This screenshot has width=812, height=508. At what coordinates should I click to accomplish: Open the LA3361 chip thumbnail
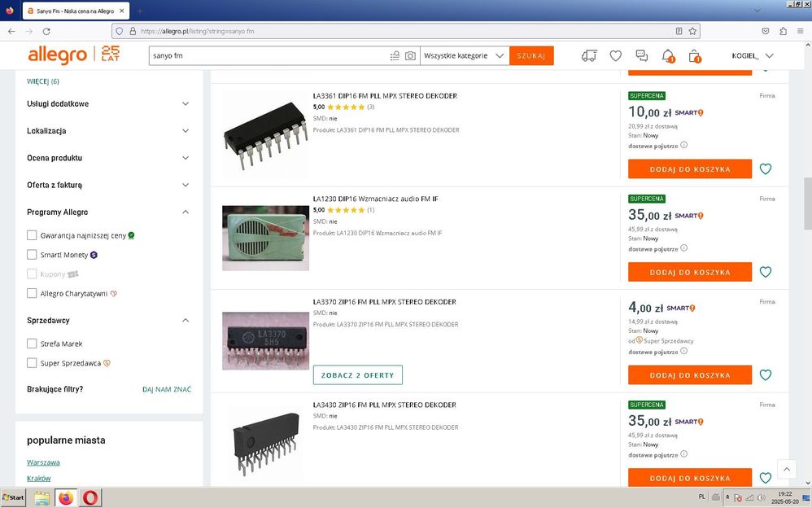tap(266, 135)
